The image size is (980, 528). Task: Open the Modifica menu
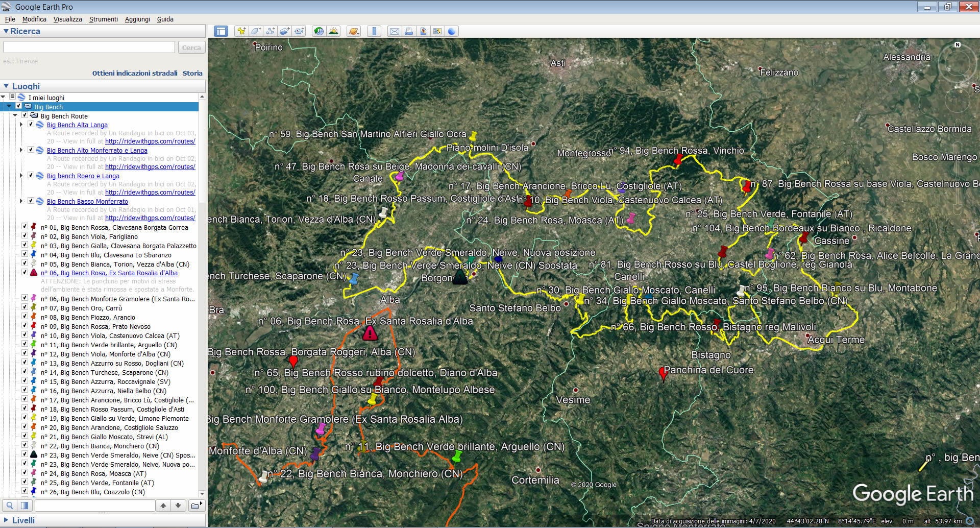point(34,19)
